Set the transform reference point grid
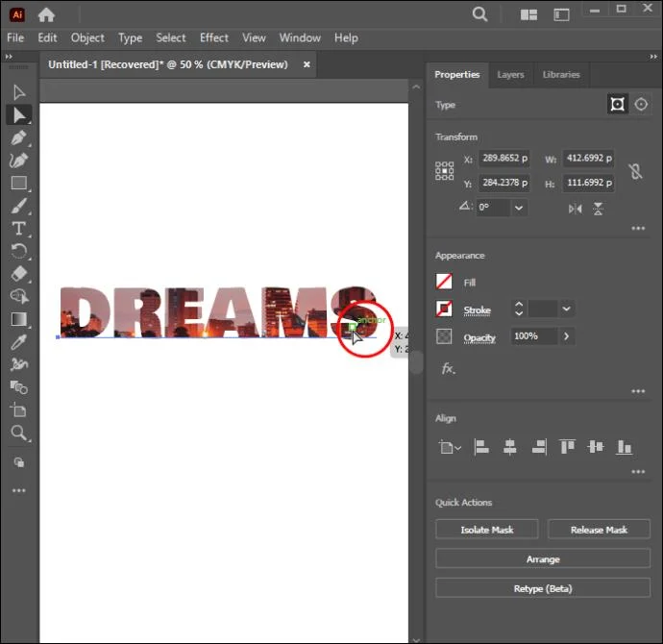Image resolution: width=663 pixels, height=644 pixels. coord(444,171)
